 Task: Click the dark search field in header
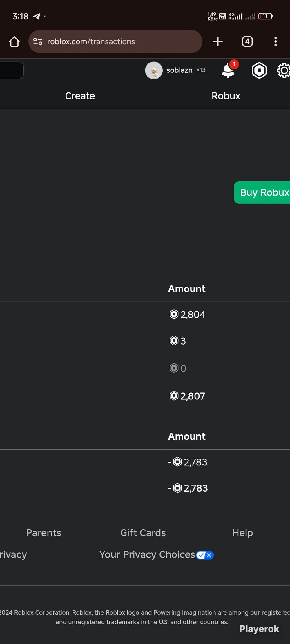12,70
